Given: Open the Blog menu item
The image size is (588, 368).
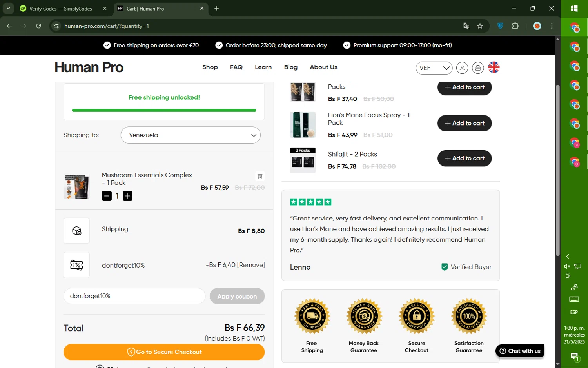Looking at the screenshot, I should (290, 67).
